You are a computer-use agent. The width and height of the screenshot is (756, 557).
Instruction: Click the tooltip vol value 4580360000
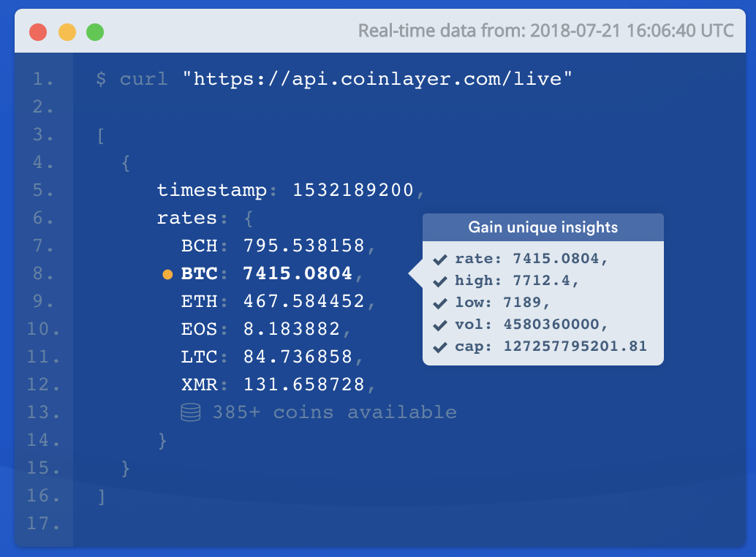click(551, 325)
